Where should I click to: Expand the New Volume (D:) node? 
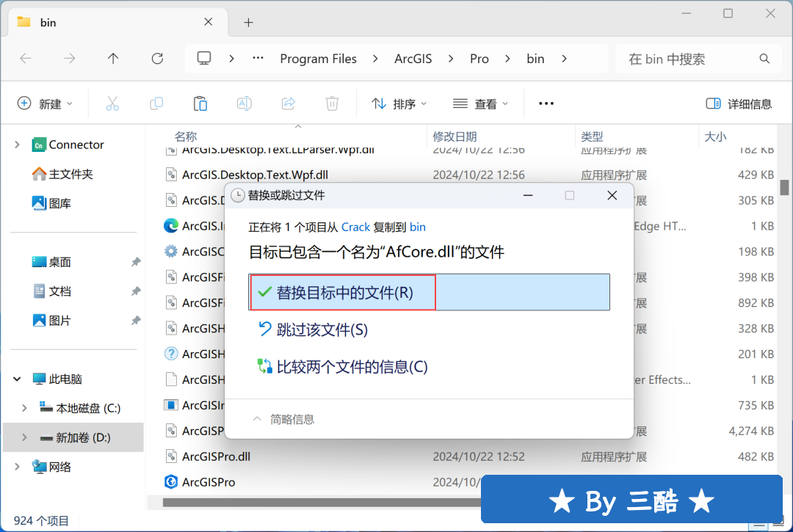point(24,437)
